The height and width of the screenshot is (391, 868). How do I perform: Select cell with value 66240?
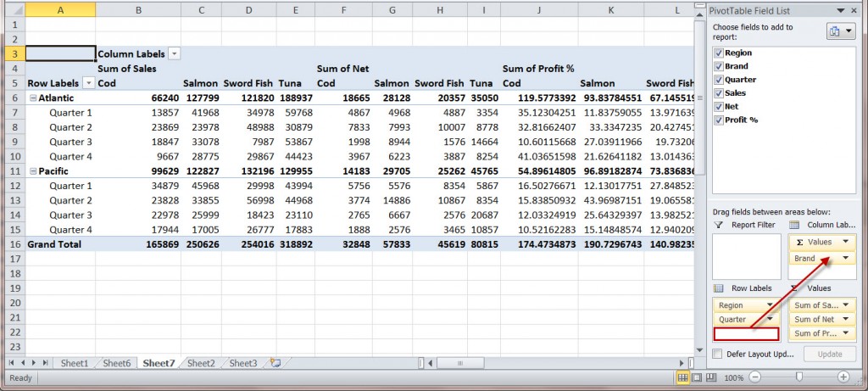[x=138, y=98]
